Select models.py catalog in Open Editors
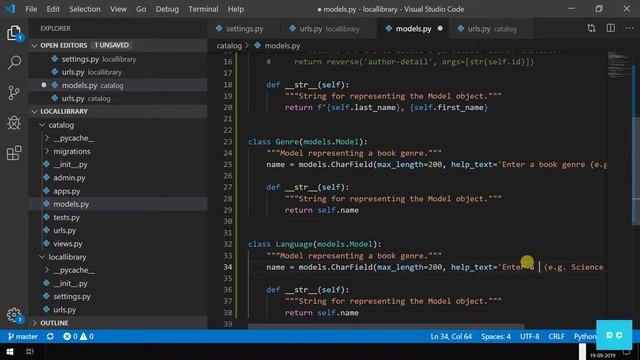 [x=118, y=85]
